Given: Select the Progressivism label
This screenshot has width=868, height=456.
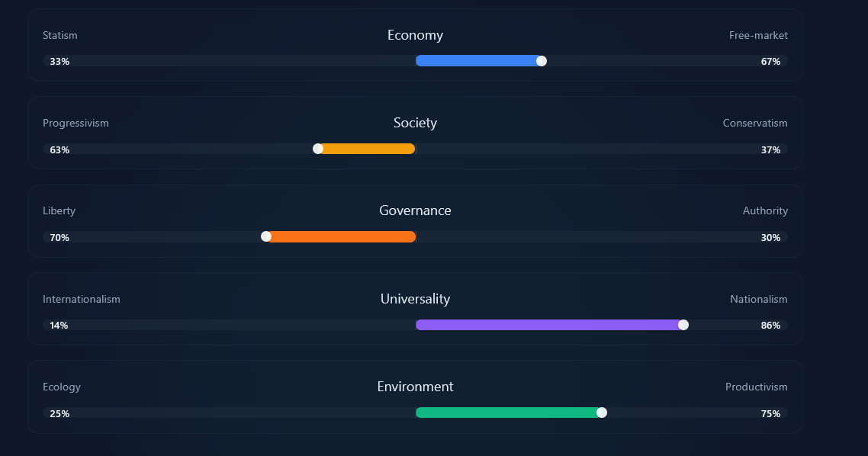Looking at the screenshot, I should click(x=76, y=124).
